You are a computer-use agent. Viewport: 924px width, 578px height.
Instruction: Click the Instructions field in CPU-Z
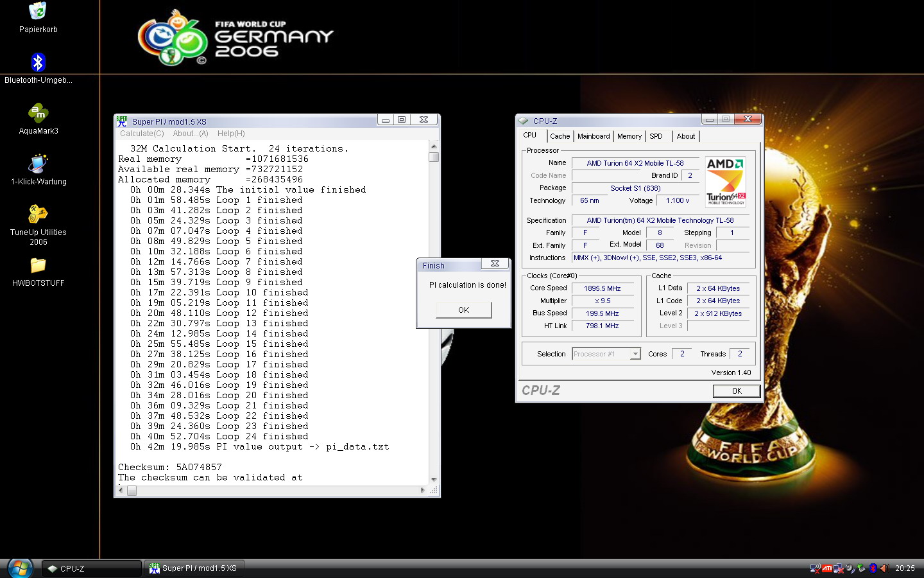660,258
